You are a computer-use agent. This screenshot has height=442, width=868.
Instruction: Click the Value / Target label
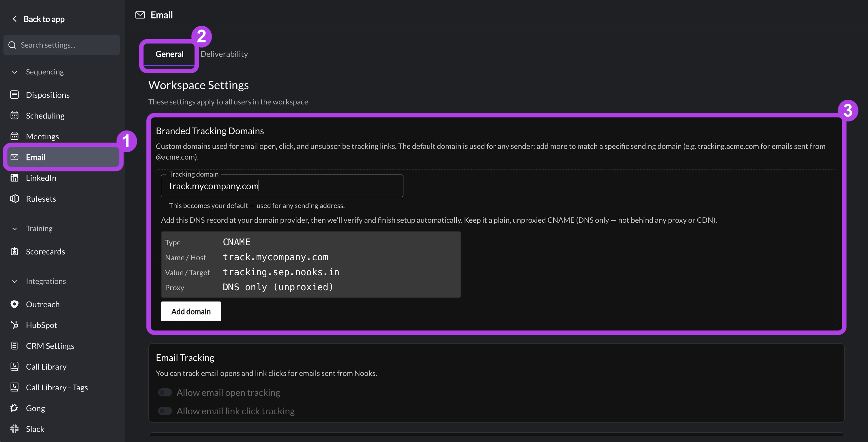click(x=187, y=272)
